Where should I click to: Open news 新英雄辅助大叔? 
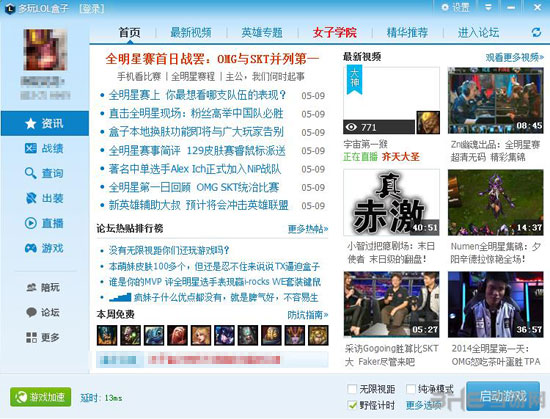pyautogui.click(x=199, y=205)
